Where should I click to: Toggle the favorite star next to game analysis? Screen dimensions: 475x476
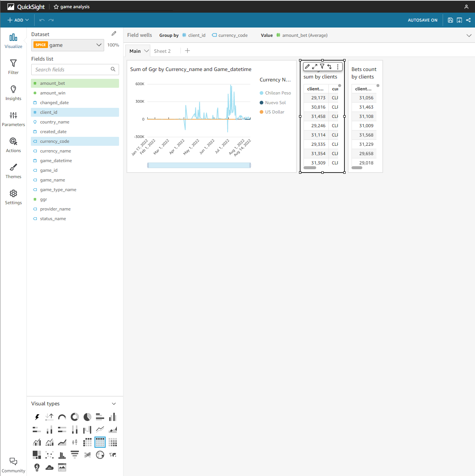click(56, 7)
